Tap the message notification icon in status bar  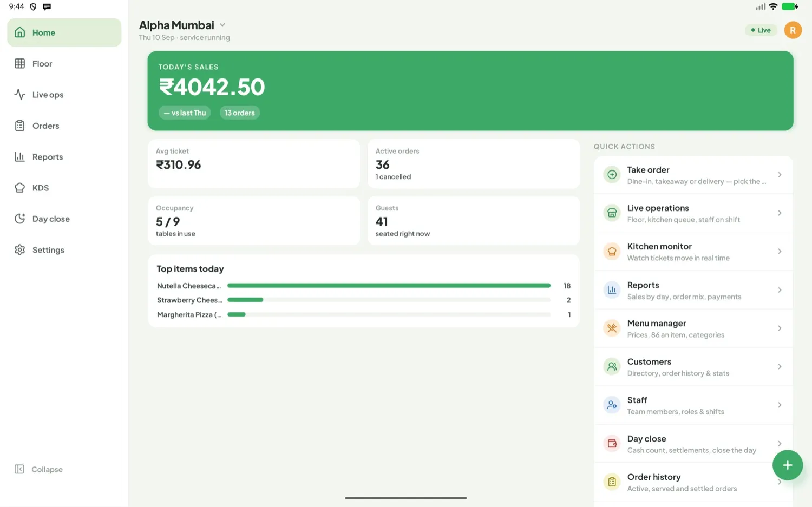tap(47, 7)
